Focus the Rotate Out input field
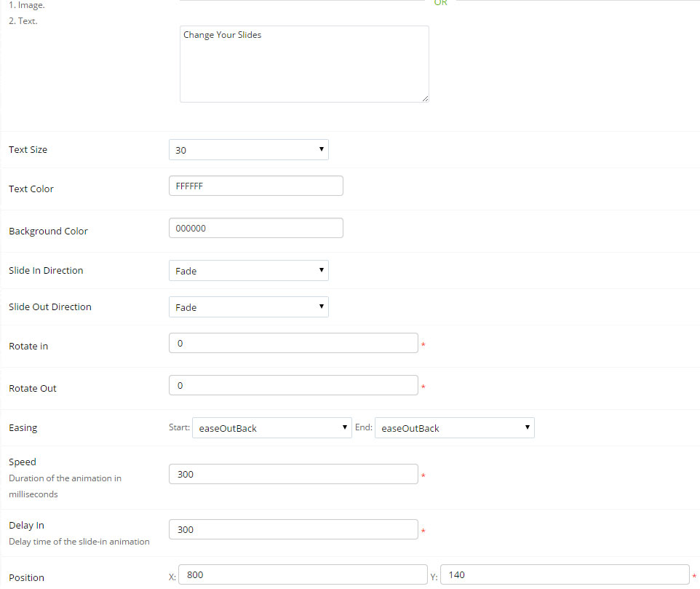 (293, 386)
